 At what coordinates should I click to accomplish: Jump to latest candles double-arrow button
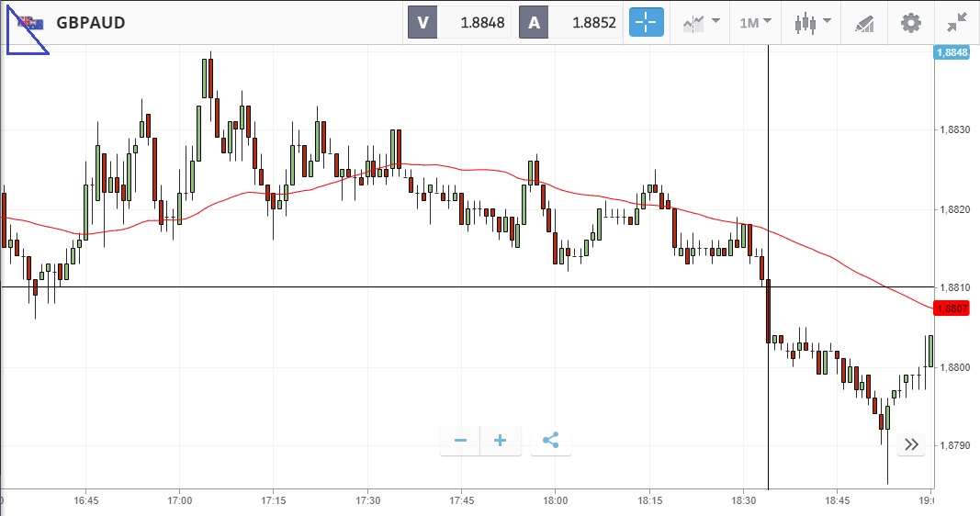coord(911,444)
